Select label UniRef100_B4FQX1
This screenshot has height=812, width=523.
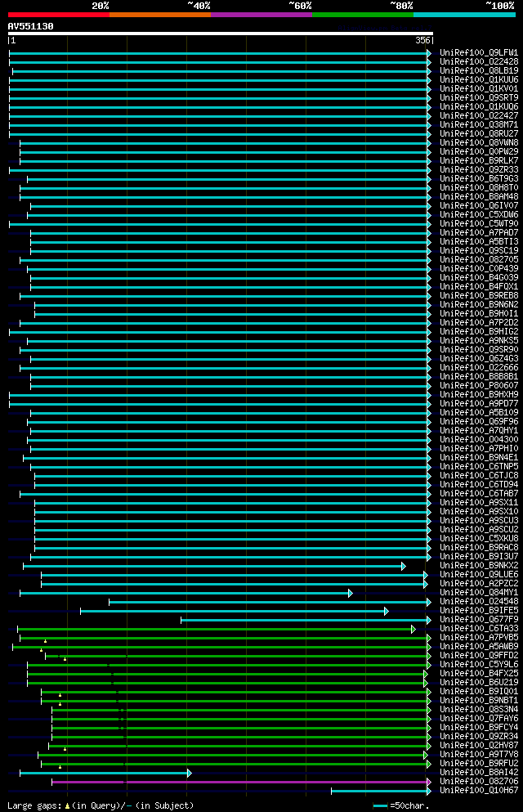(479, 286)
